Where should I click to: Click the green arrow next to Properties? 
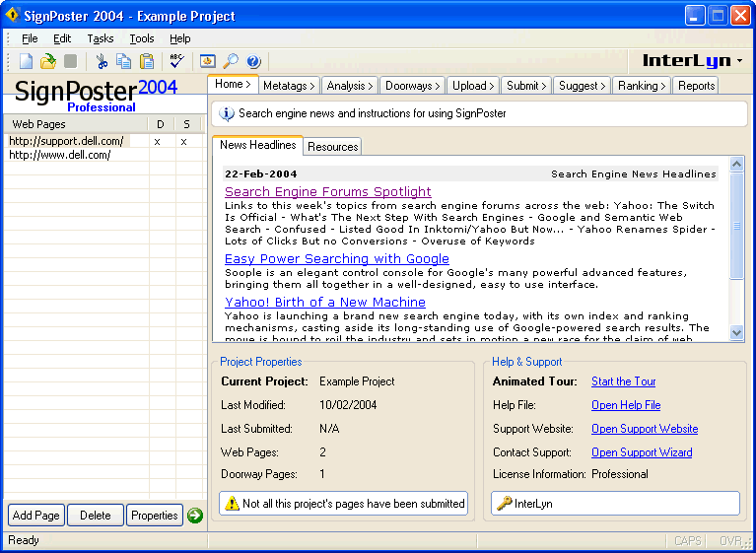pos(195,516)
